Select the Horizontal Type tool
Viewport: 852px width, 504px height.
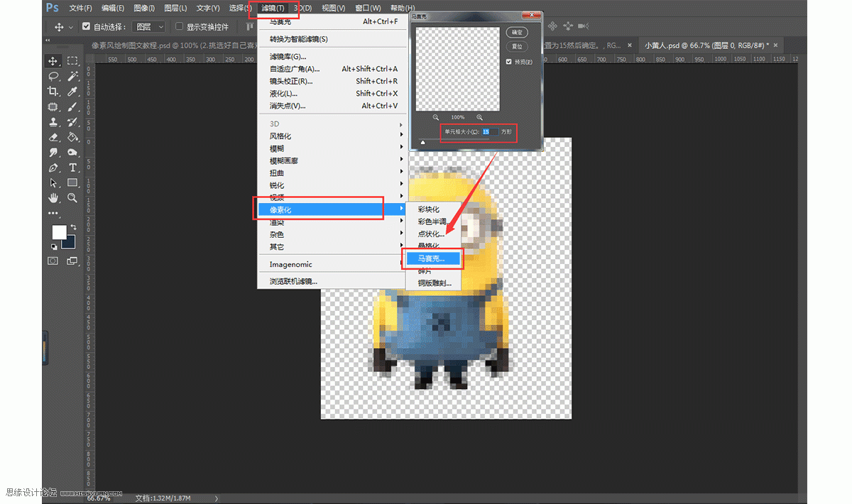(72, 168)
